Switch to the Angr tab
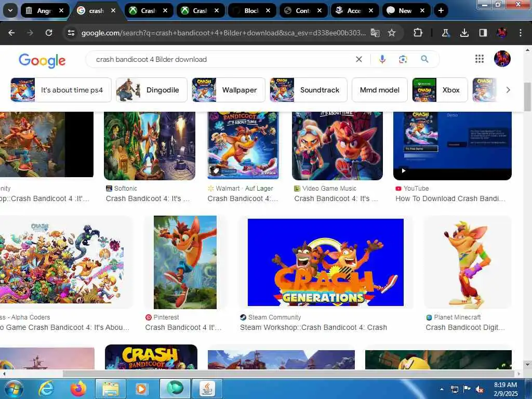 point(45,10)
